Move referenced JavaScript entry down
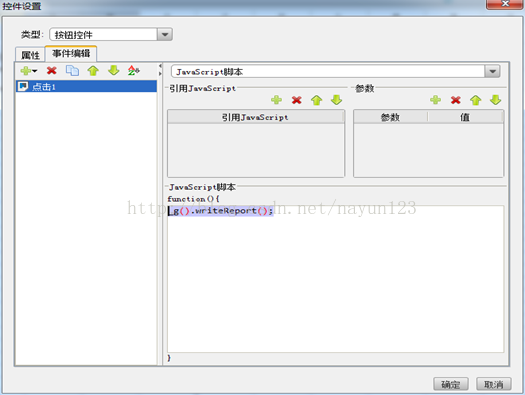The width and height of the screenshot is (525, 395). (x=336, y=100)
